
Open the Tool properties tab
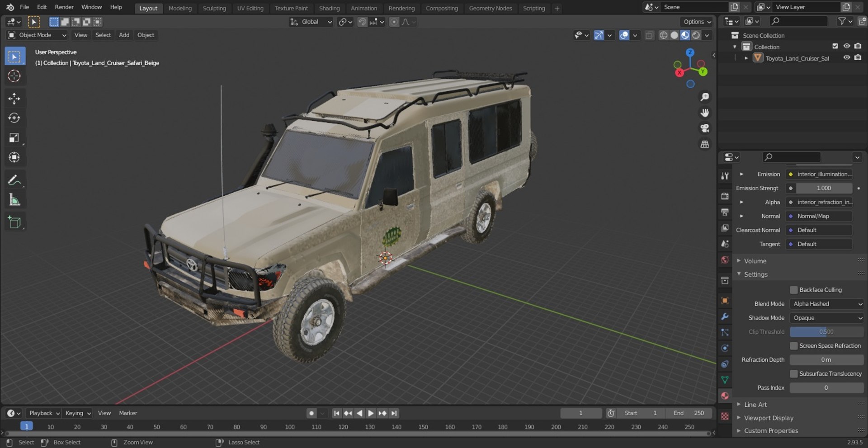click(x=725, y=176)
